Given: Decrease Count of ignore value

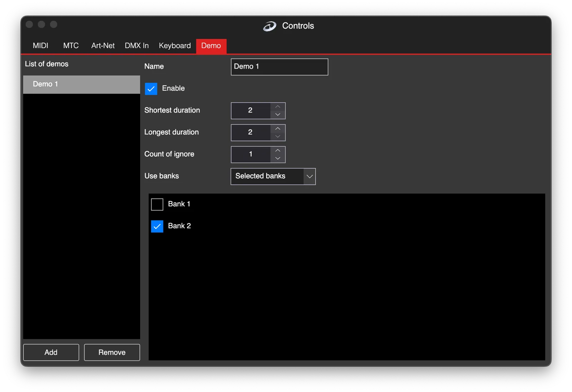Looking at the screenshot, I should [x=278, y=158].
